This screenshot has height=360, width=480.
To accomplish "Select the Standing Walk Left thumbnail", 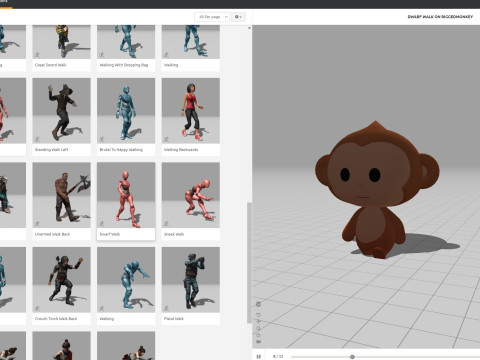I will 62,111.
